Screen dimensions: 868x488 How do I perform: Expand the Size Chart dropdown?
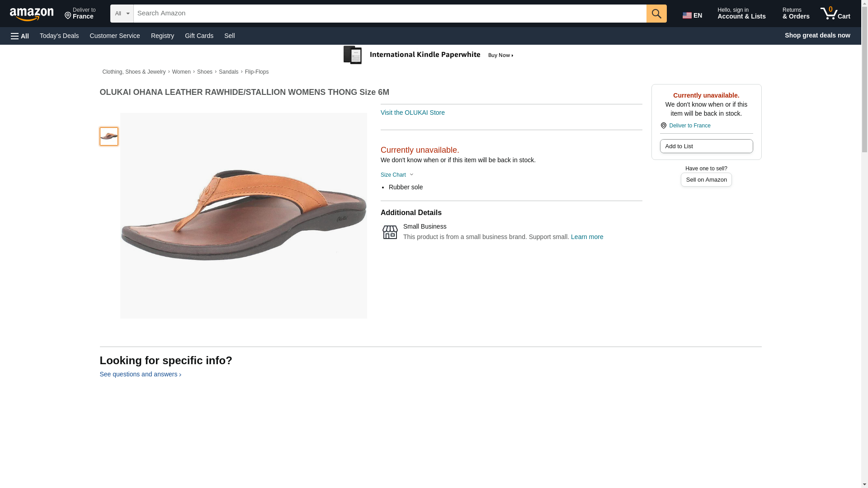397,175
